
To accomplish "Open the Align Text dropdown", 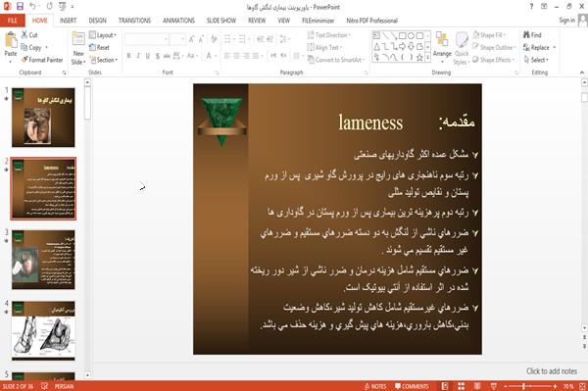I will tap(324, 47).
